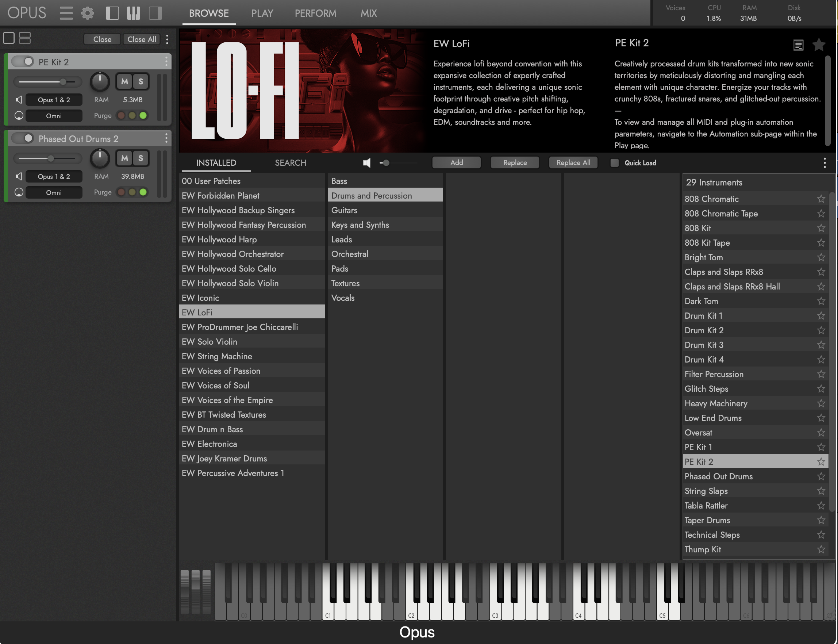Mute PE Kit 2 with M button
The height and width of the screenshot is (644, 838).
point(124,81)
